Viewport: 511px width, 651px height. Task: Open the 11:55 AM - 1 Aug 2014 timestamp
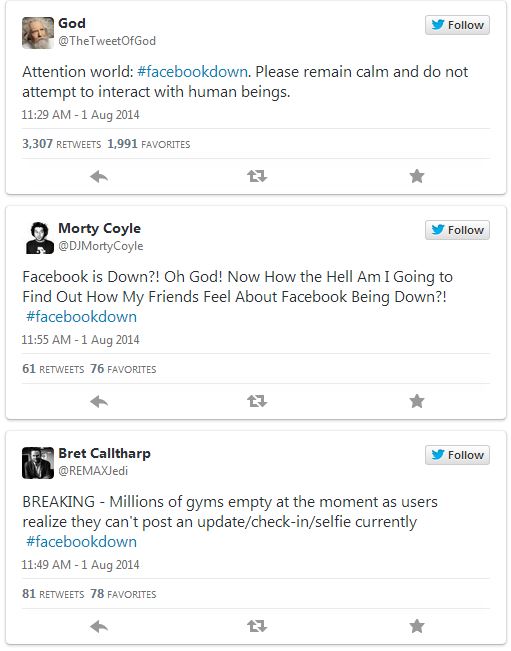pos(81,340)
